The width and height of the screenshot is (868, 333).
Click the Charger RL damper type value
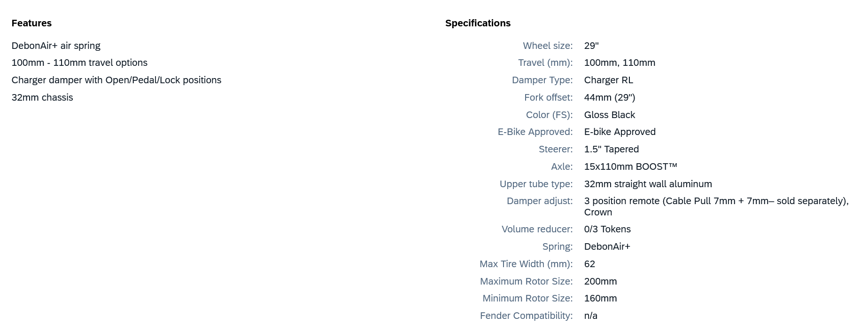pos(608,80)
